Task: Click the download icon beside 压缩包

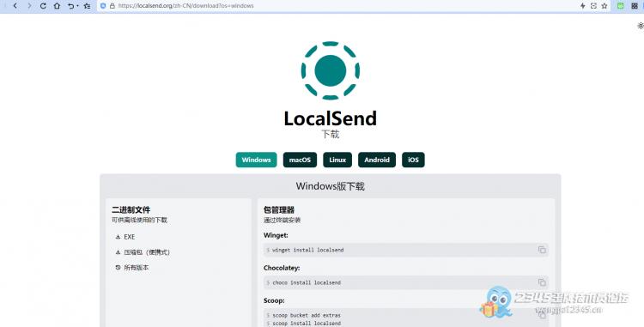Action: pyautogui.click(x=118, y=252)
